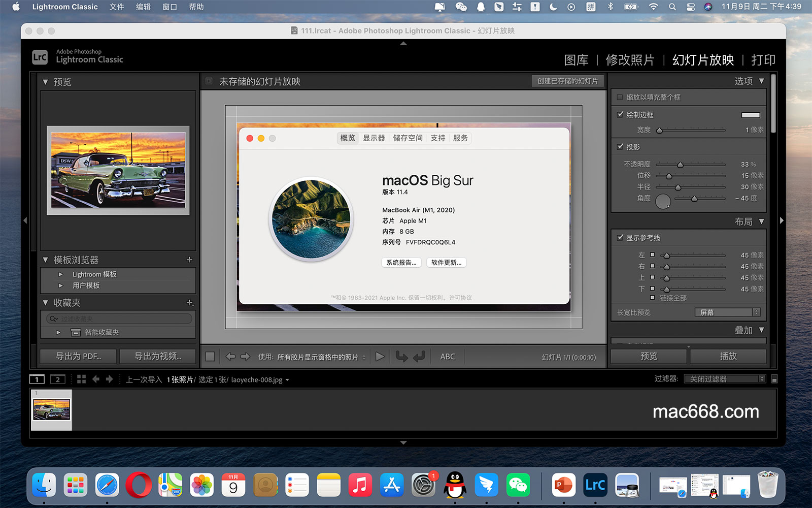This screenshot has width=812, height=508.
Task: Switch to the 打印 module
Action: point(763,60)
